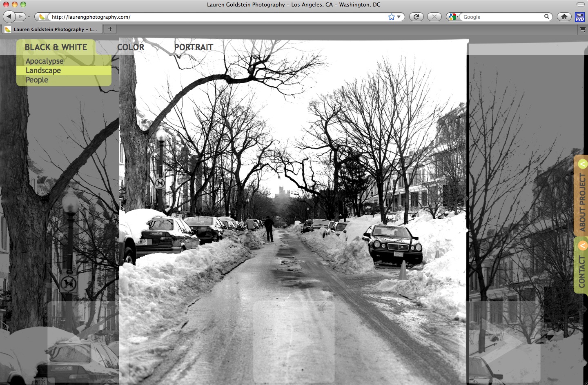Click the magnifier icon in Google search box
The image size is (588, 385).
coord(546,17)
